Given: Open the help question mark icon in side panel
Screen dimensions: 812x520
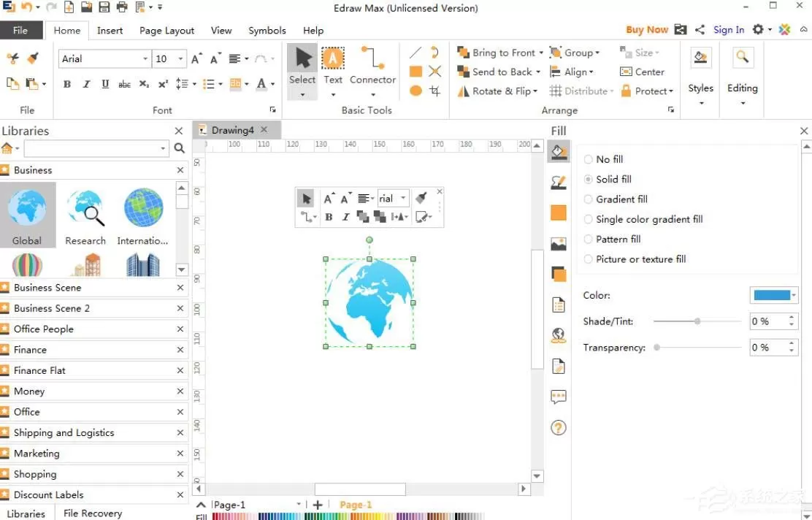Looking at the screenshot, I should pyautogui.click(x=558, y=428).
